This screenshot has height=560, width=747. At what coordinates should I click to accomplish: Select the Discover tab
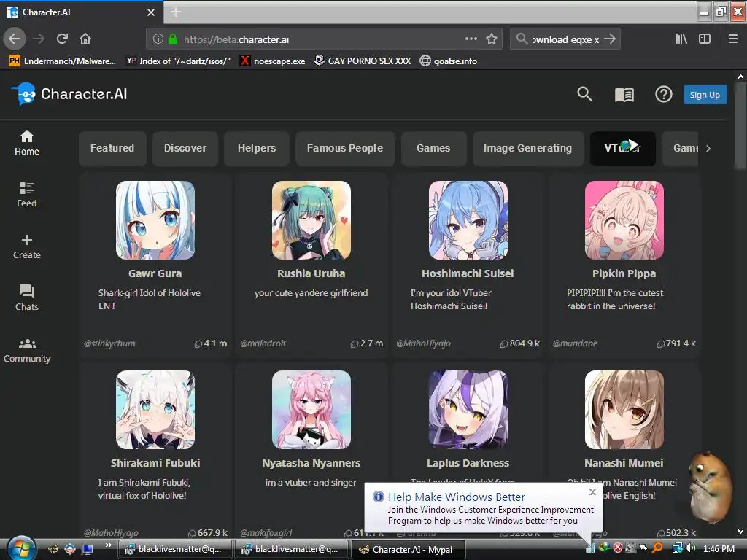pos(185,148)
